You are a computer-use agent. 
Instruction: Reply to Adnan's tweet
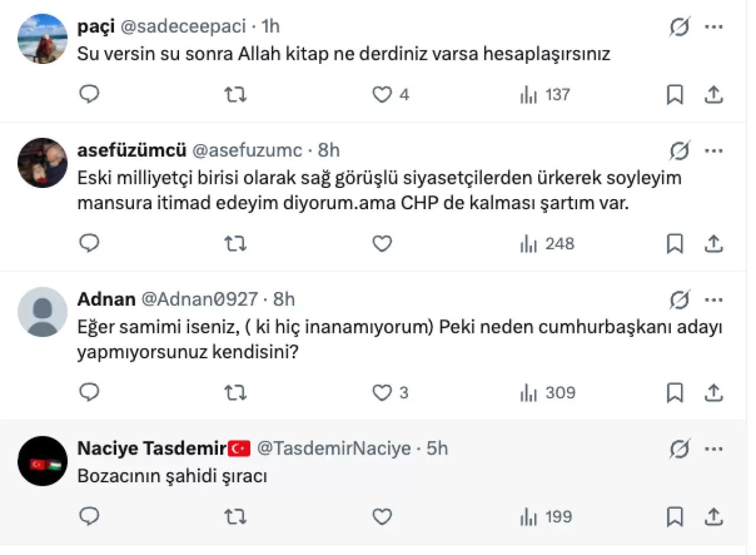89,392
